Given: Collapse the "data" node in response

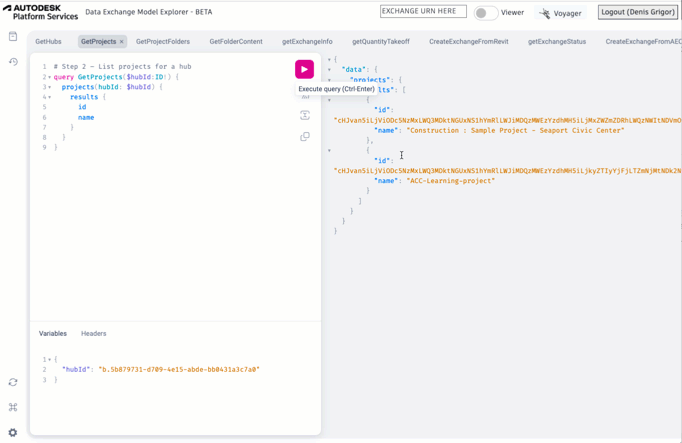Looking at the screenshot, I should click(x=329, y=70).
